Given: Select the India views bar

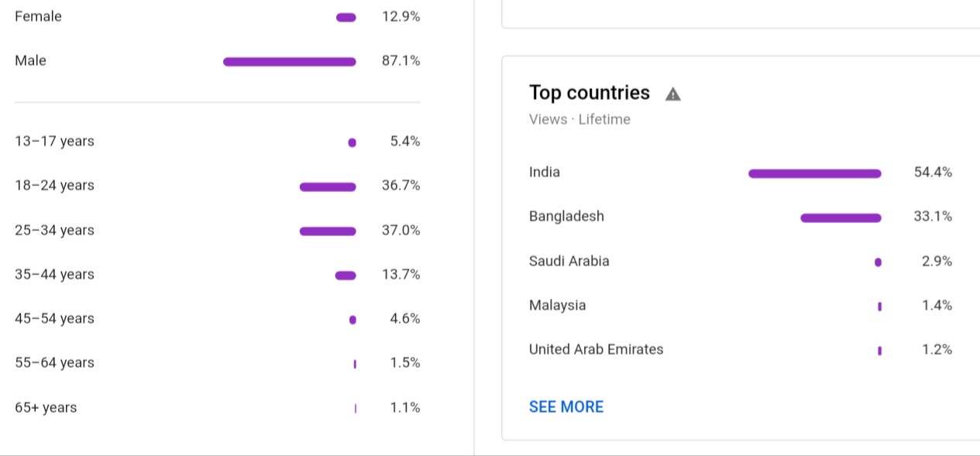Looking at the screenshot, I should point(815,173).
